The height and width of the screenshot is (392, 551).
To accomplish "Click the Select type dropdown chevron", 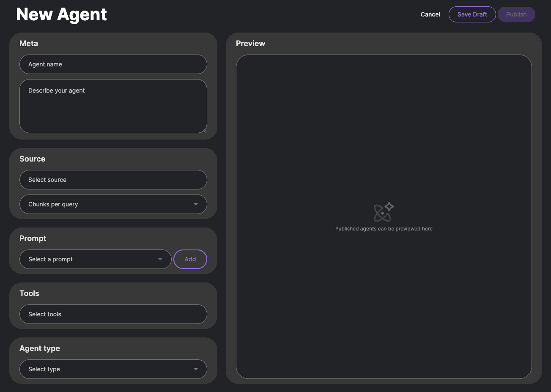I will [196, 369].
